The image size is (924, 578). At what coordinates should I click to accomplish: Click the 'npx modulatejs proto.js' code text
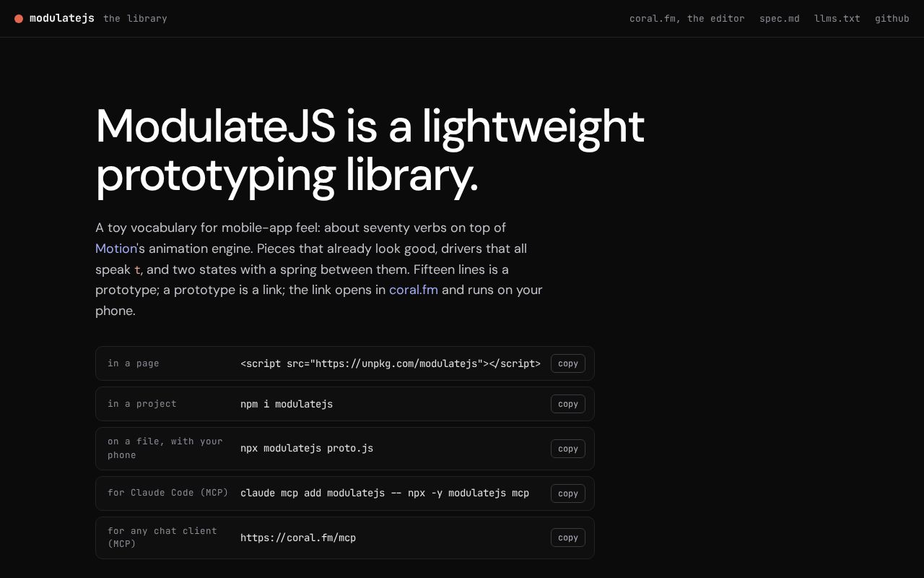pos(307,448)
